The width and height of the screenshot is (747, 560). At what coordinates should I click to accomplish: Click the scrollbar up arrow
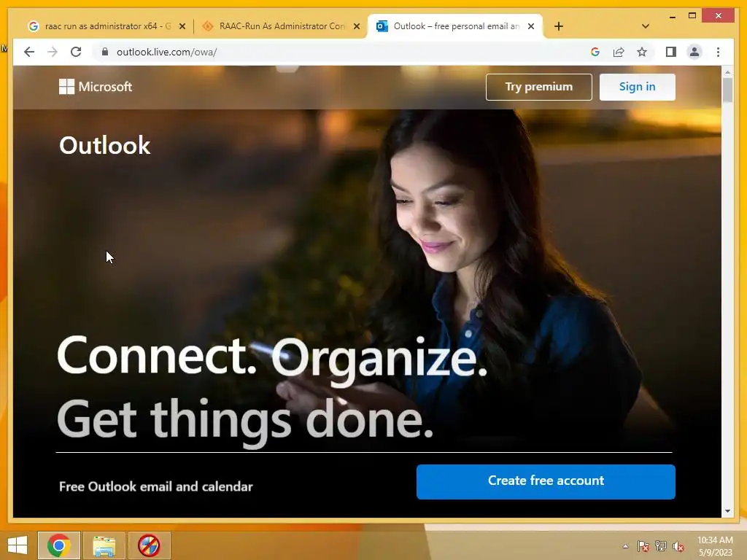(727, 72)
